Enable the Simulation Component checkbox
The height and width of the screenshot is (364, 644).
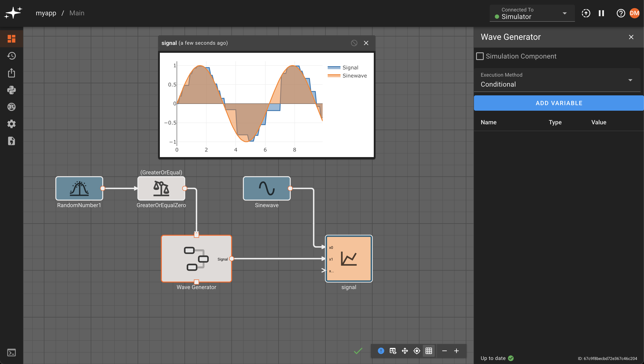(480, 56)
